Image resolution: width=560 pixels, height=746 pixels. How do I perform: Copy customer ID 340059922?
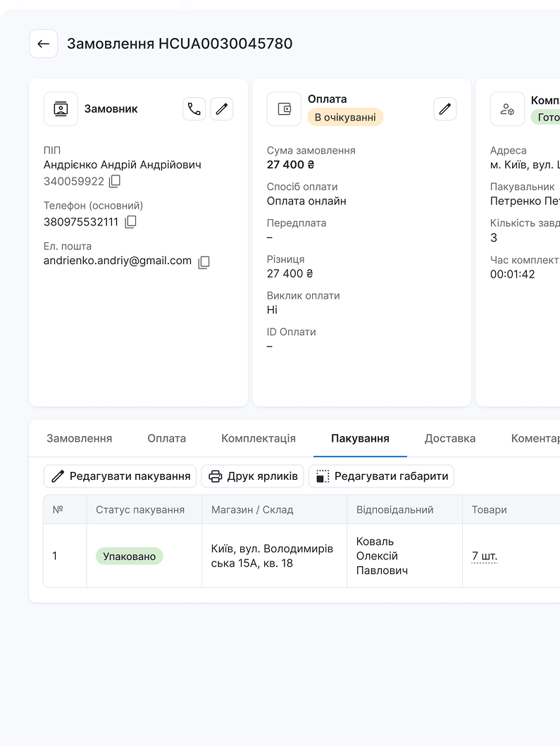[x=115, y=181]
